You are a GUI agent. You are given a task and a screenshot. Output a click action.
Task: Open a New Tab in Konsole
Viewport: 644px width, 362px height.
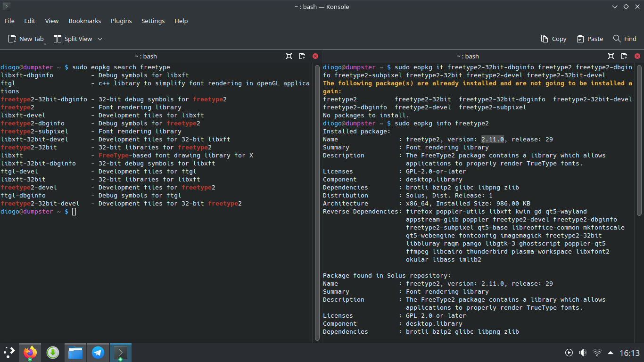click(x=26, y=39)
